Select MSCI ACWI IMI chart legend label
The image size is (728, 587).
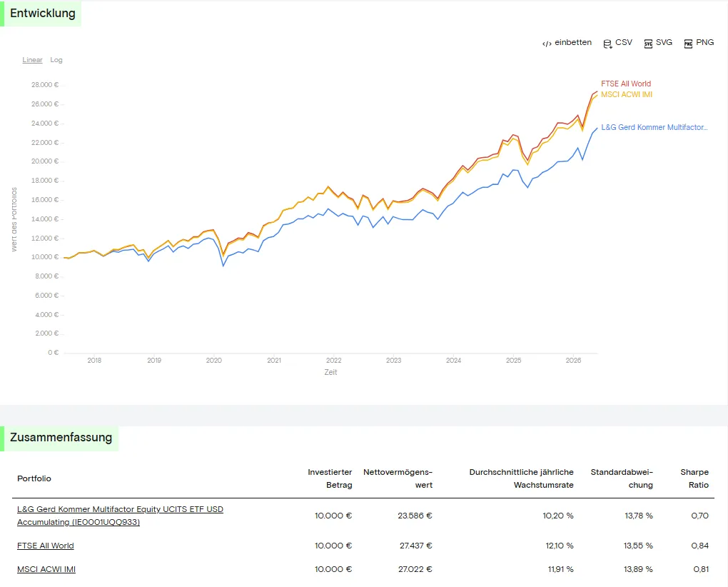(x=627, y=94)
